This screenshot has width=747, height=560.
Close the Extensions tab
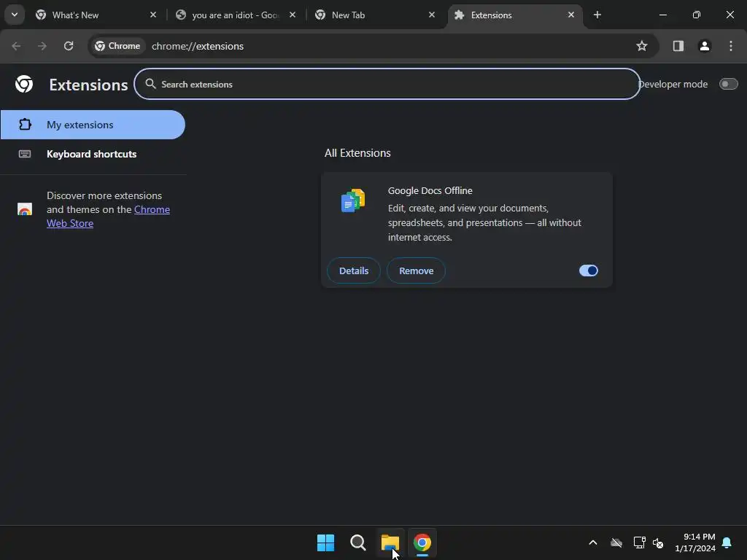(571, 15)
